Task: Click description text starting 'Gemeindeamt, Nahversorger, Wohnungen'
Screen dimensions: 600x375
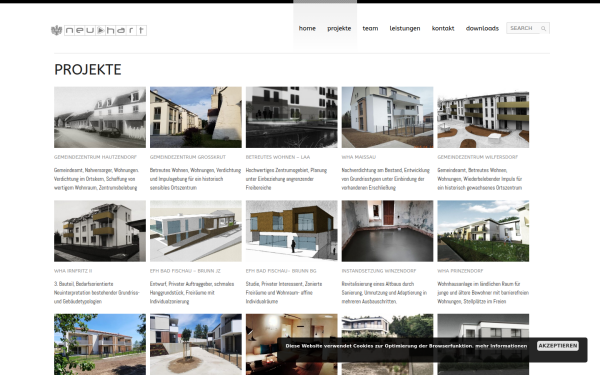Action: (96, 179)
